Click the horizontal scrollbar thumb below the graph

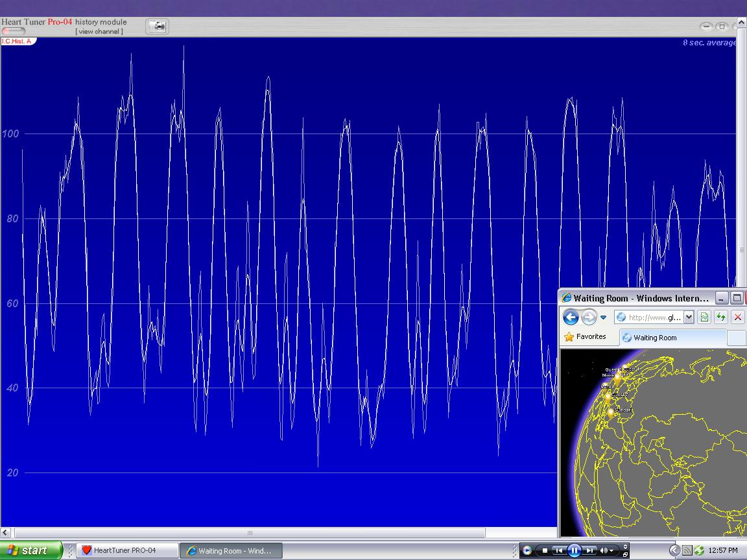(x=250, y=532)
